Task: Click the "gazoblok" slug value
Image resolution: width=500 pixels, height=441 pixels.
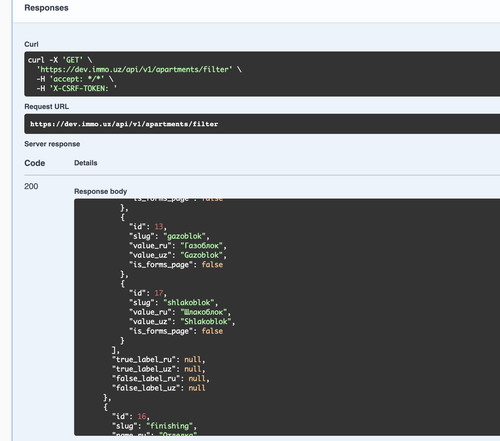Action: click(184, 236)
